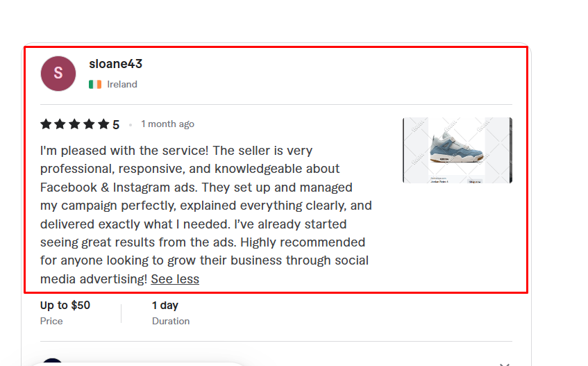Click the "Up to $50" price value
The width and height of the screenshot is (588, 366).
(x=65, y=305)
